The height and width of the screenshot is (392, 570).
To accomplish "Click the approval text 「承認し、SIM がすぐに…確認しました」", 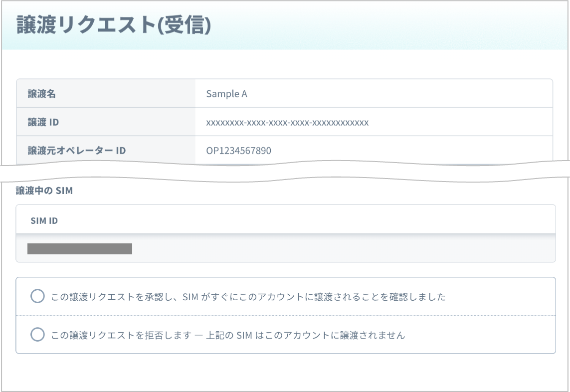I will point(248,297).
